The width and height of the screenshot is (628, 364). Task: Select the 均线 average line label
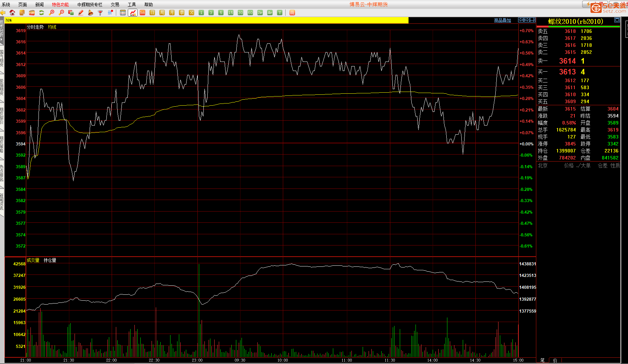pyautogui.click(x=52, y=27)
